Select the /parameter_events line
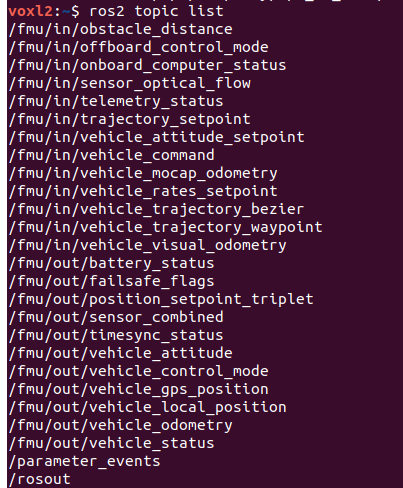The image size is (403, 488). [85, 461]
